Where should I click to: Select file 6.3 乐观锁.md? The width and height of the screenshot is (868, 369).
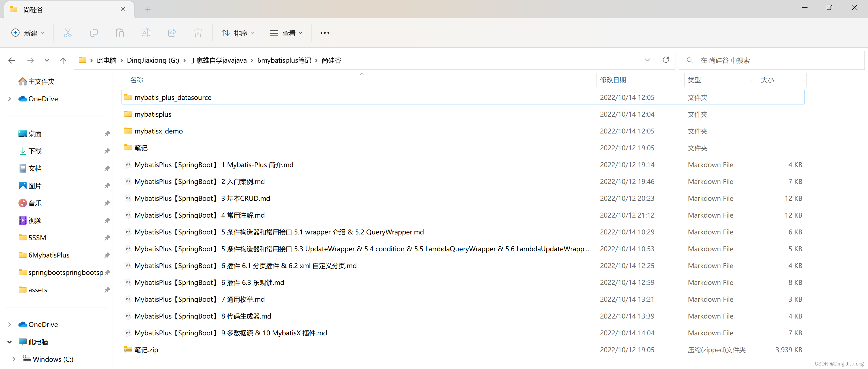click(x=463, y=283)
